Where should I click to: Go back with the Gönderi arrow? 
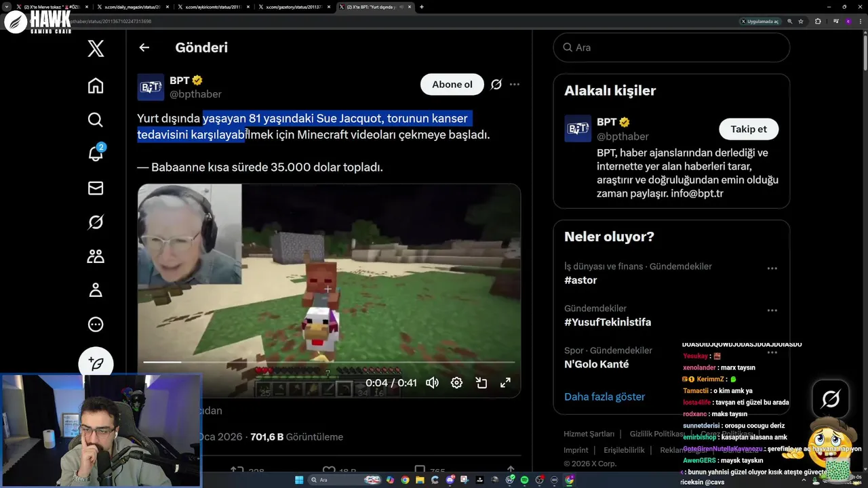pyautogui.click(x=144, y=47)
